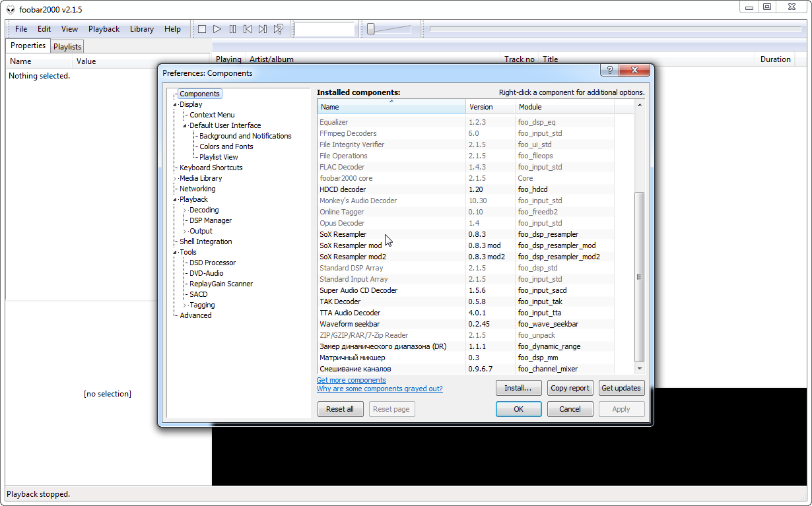This screenshot has height=506, width=812.
Task: Expand the Output tree node
Action: pyautogui.click(x=185, y=232)
